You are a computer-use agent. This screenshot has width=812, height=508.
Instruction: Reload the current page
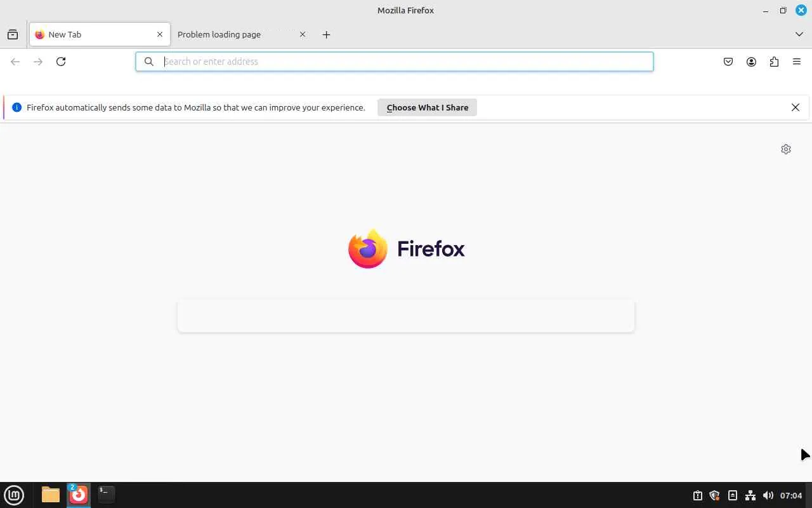tap(61, 62)
